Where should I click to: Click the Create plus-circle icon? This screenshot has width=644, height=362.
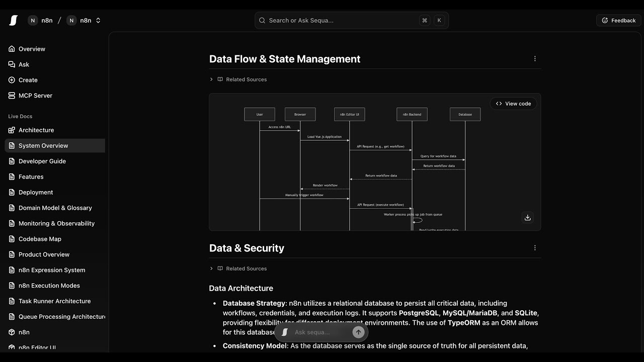12,80
